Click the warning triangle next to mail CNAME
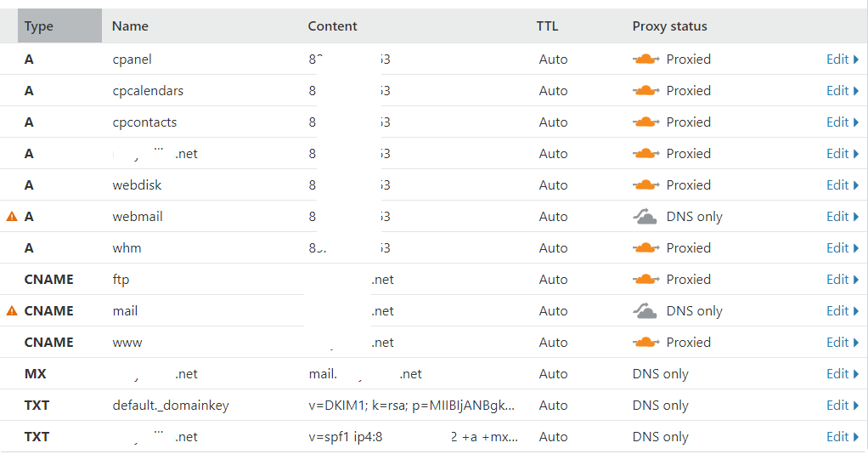 point(12,310)
